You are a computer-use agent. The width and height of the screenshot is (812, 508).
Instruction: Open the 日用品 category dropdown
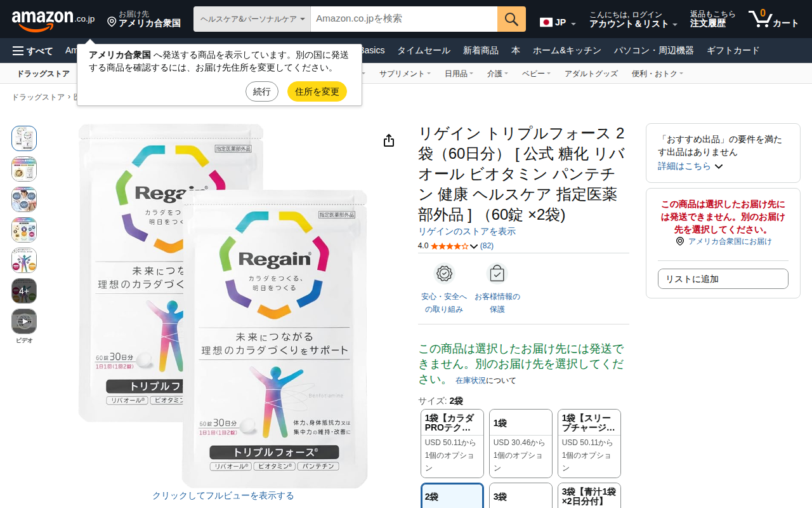[x=459, y=74]
